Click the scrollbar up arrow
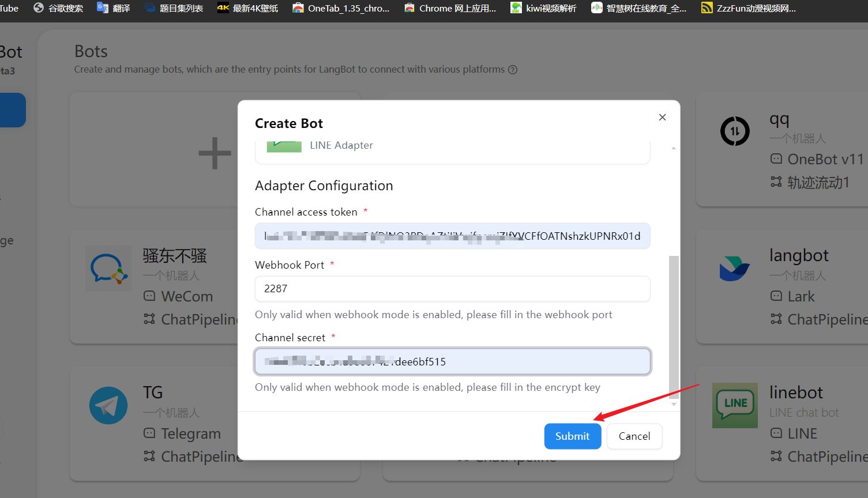868x498 pixels. click(674, 148)
